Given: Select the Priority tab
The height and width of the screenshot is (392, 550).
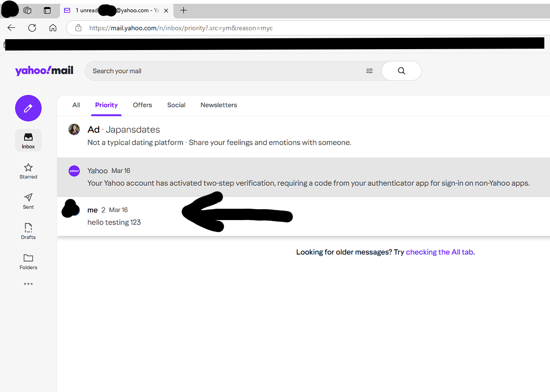Looking at the screenshot, I should point(106,105).
